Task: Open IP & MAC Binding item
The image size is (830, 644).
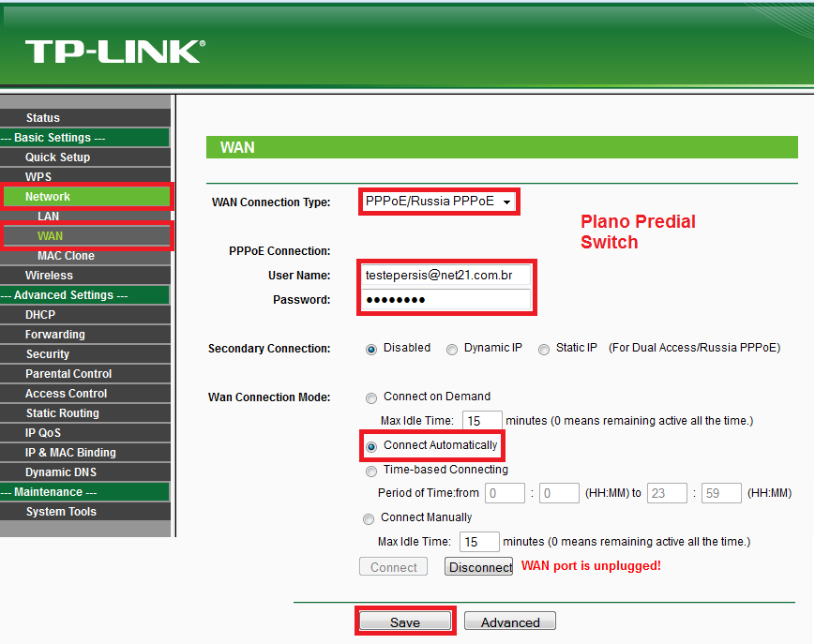Action: pos(85,453)
